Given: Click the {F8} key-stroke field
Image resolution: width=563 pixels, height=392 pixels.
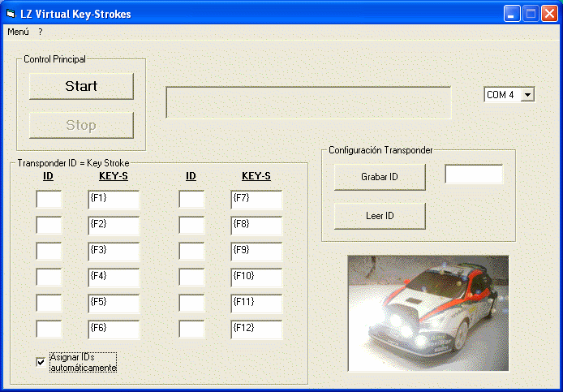Looking at the screenshot, I should [256, 226].
